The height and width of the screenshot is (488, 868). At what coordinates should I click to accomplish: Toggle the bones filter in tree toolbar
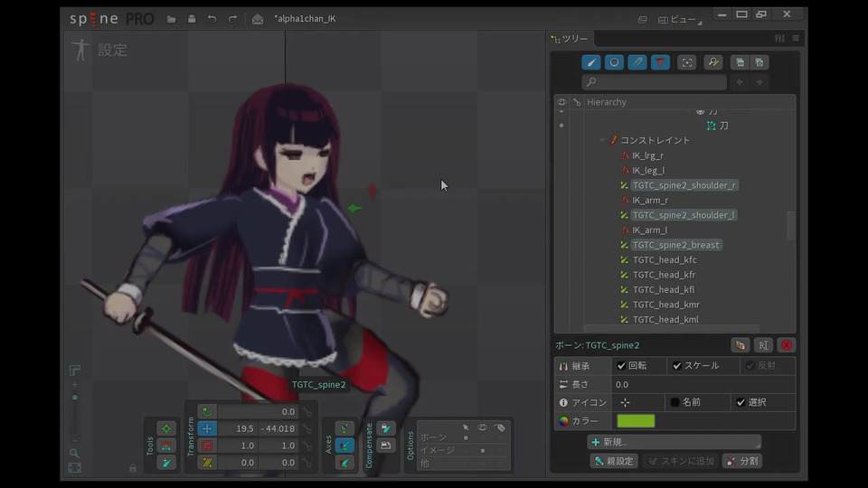[591, 62]
